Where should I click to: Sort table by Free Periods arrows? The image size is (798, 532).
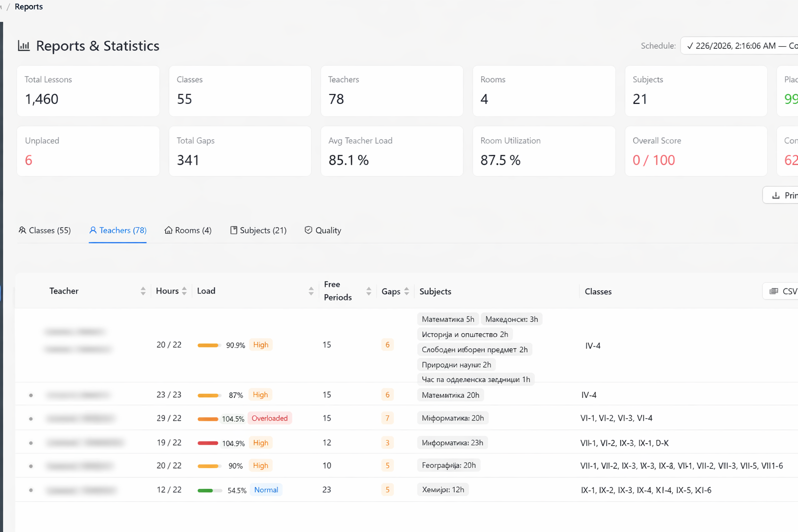[369, 291]
